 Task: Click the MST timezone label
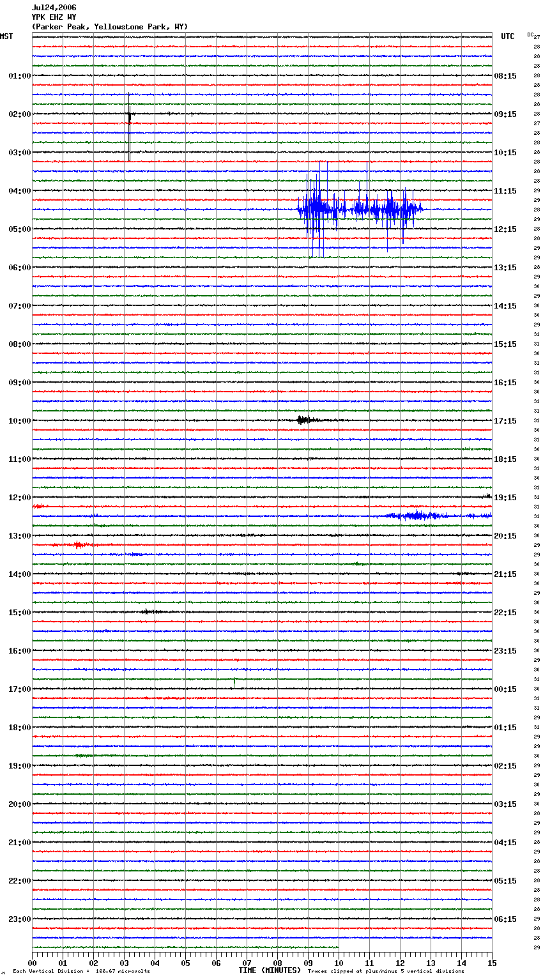point(6,36)
